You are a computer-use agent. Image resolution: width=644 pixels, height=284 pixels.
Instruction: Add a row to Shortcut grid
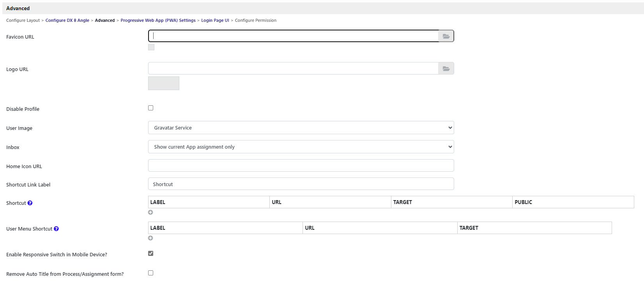coord(150,213)
